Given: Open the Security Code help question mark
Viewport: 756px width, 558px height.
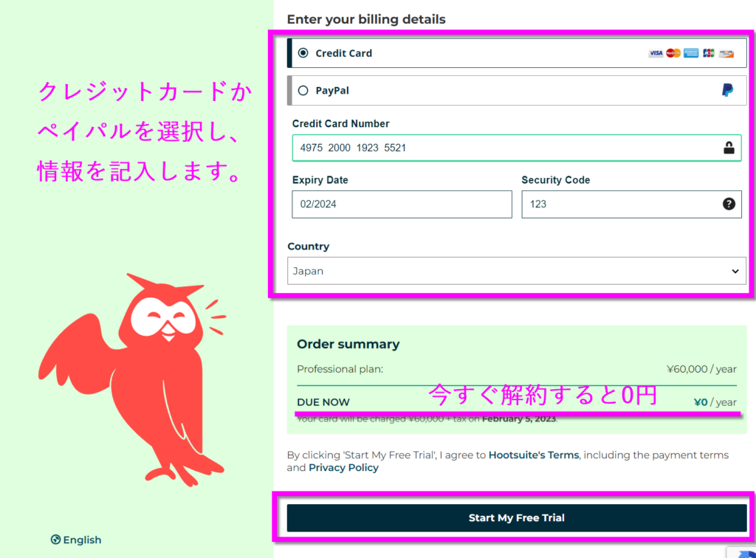Looking at the screenshot, I should click(729, 204).
